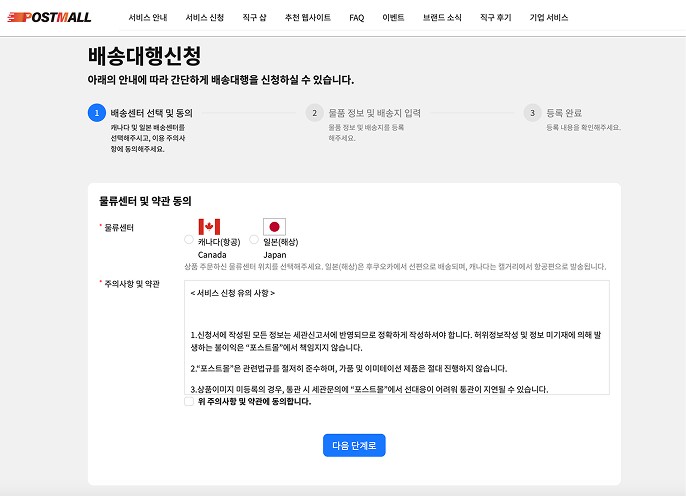686x496 pixels.
Task: Open the 브랜드 소식 menu item
Action: tap(442, 18)
